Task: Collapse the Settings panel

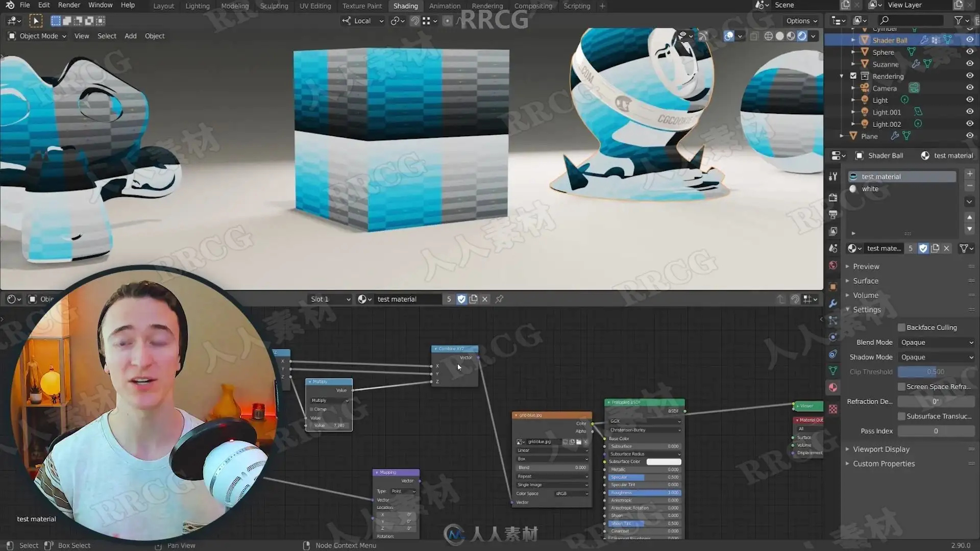Action: pos(867,310)
